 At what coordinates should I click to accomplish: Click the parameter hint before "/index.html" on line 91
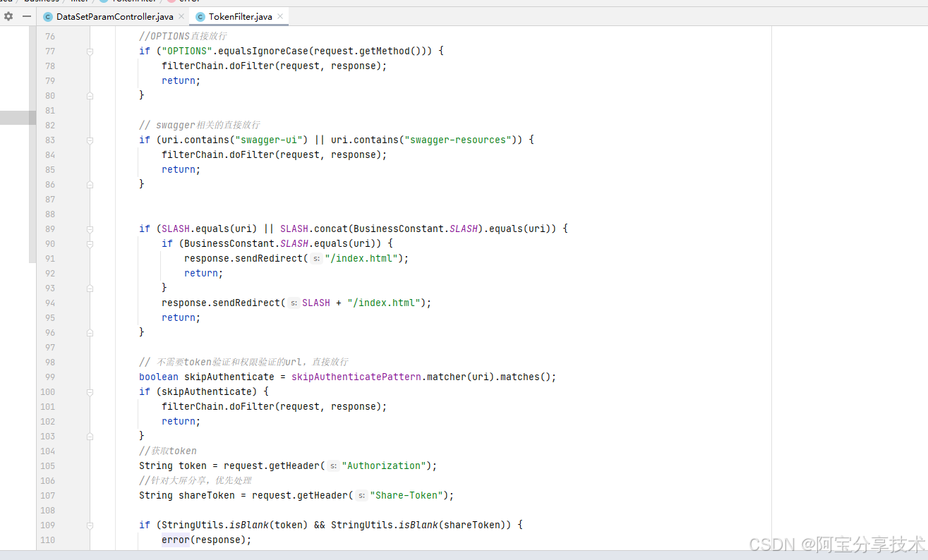pyautogui.click(x=316, y=259)
